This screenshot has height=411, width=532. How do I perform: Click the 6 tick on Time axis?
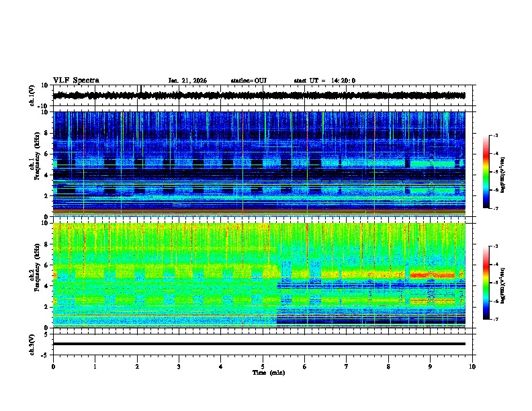305,367
